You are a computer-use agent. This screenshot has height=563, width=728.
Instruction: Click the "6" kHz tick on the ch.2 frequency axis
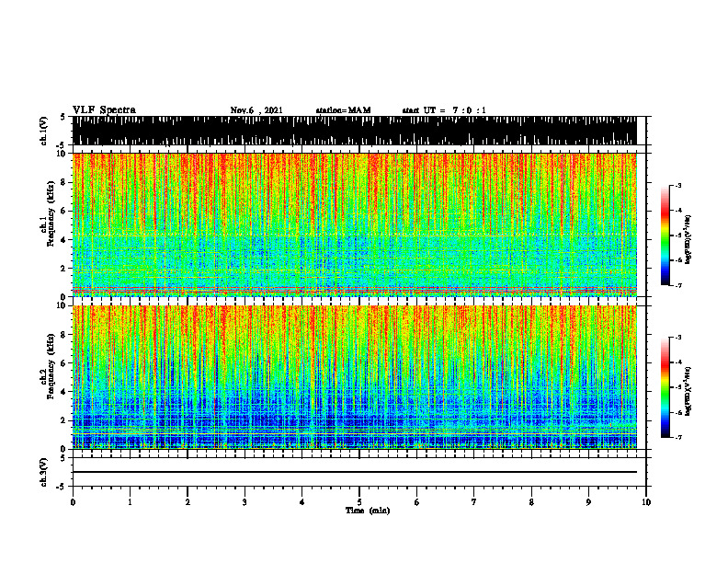[x=63, y=363]
